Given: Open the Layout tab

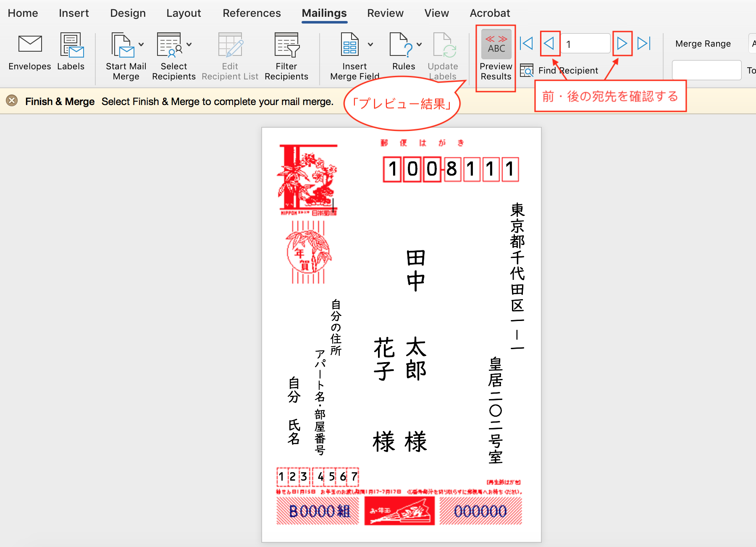Looking at the screenshot, I should click(x=184, y=13).
